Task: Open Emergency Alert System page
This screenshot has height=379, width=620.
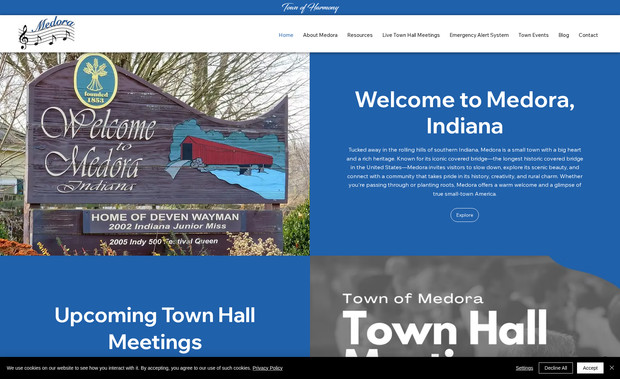Action: pos(479,35)
